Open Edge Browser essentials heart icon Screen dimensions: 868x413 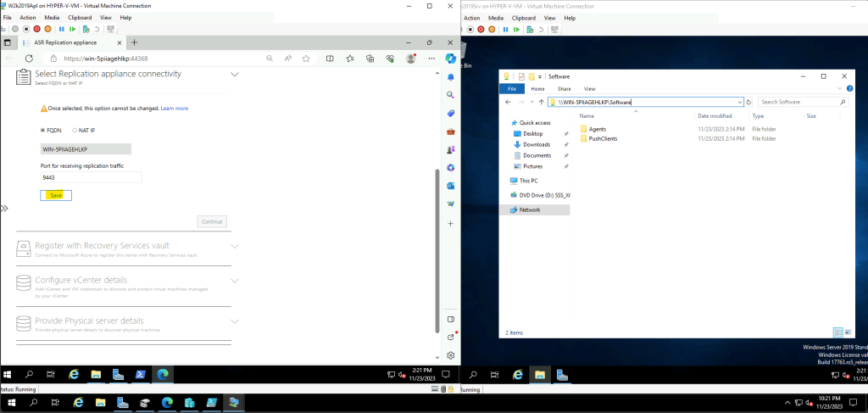point(390,59)
